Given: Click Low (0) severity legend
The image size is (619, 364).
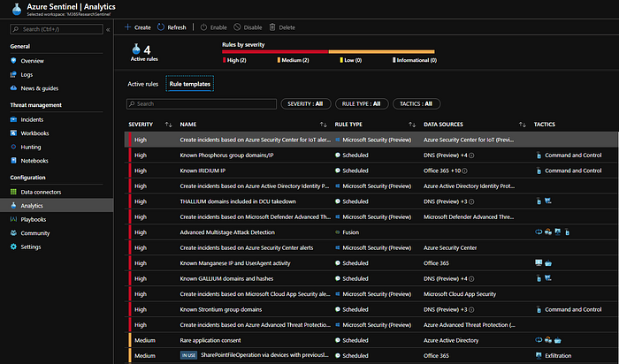Looking at the screenshot, I should click(x=350, y=60).
